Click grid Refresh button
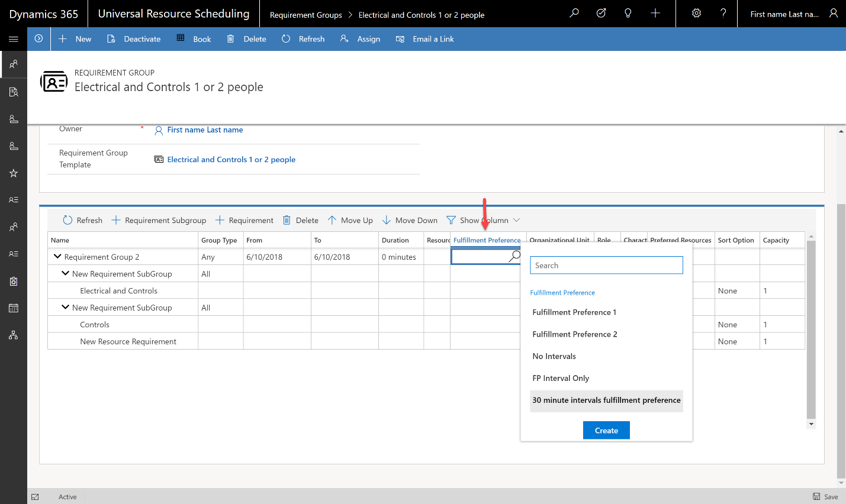The image size is (846, 504). [x=83, y=220]
